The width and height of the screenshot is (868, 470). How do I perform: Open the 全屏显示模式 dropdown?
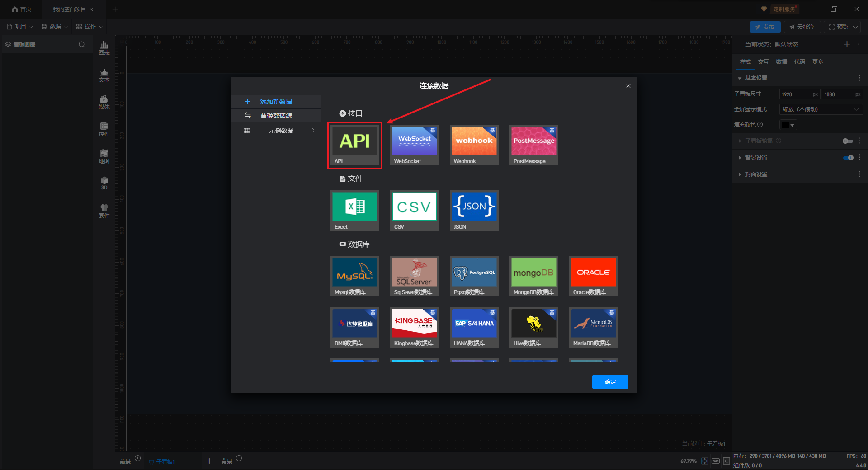pos(821,109)
